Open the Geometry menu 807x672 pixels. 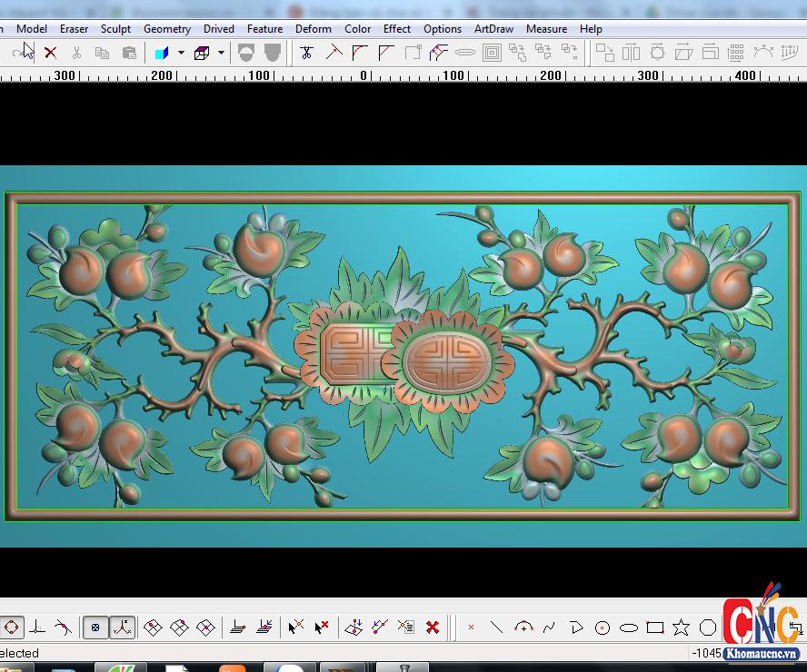[167, 29]
